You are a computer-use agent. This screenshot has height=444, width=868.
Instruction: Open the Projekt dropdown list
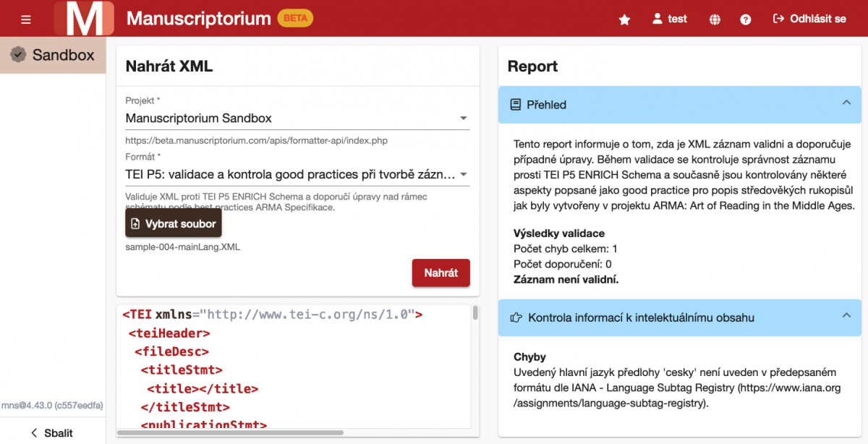297,118
